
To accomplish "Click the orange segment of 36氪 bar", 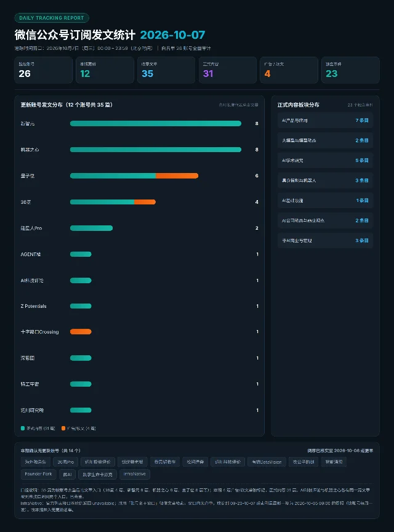I will [x=145, y=202].
